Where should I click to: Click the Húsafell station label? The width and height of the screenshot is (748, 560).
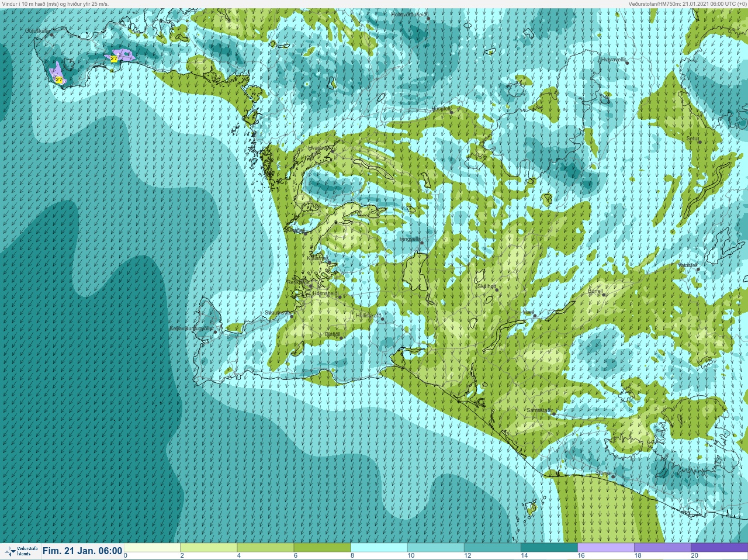point(441,109)
